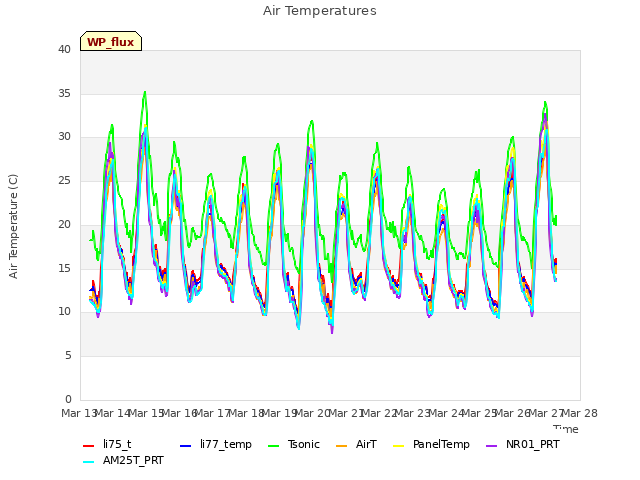Click the y-axis value 5
This screenshot has width=640, height=480.
[68, 356]
